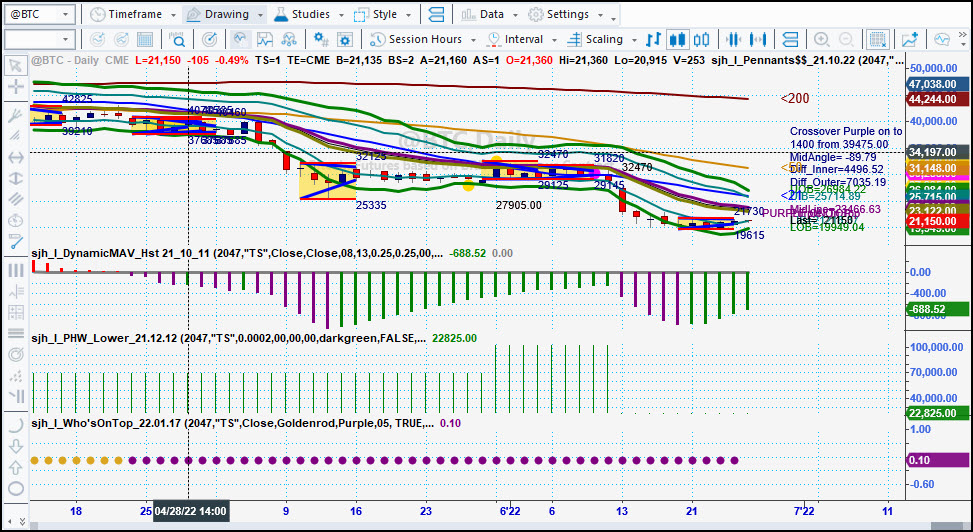Screen dimensions: 973x532
Task: Click the zoom in magnifier
Action: pos(822,40)
